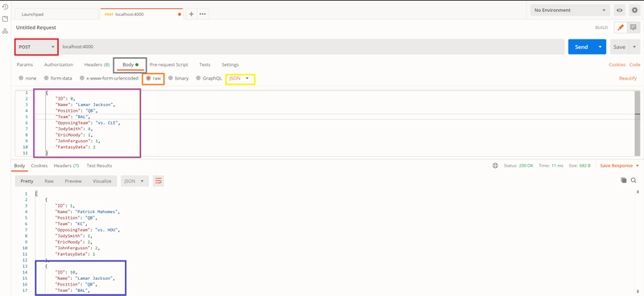Select the x-www-form-urlencoded radio button

[82, 78]
